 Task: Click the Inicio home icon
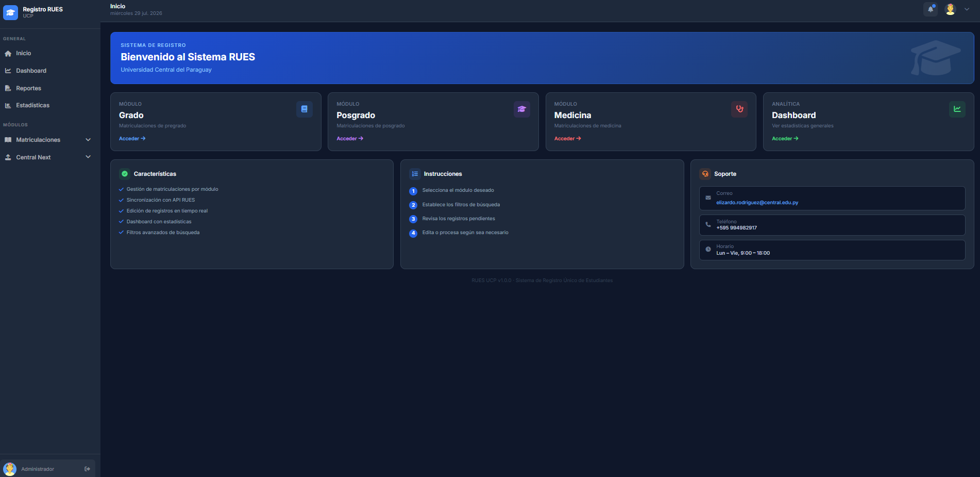click(8, 54)
